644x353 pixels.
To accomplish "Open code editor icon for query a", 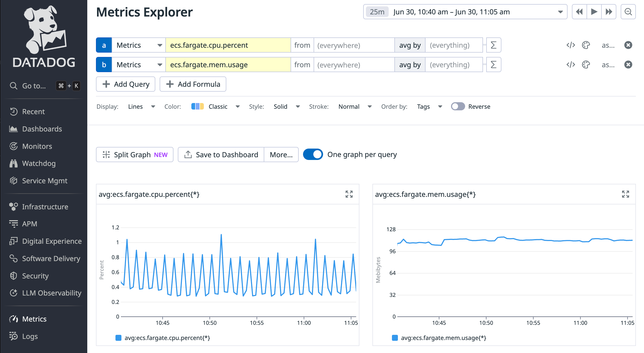I will coord(571,45).
